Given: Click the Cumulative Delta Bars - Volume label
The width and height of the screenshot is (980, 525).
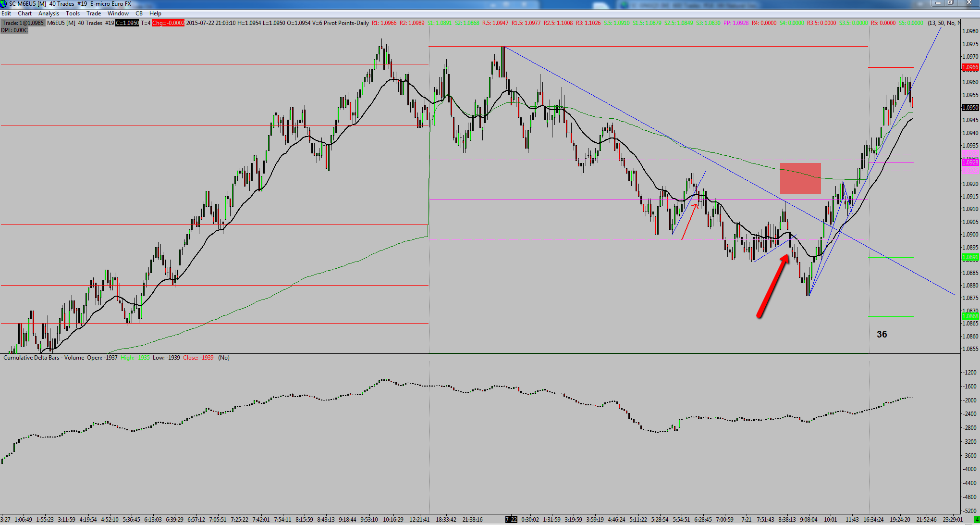Looking at the screenshot, I should (x=44, y=358).
